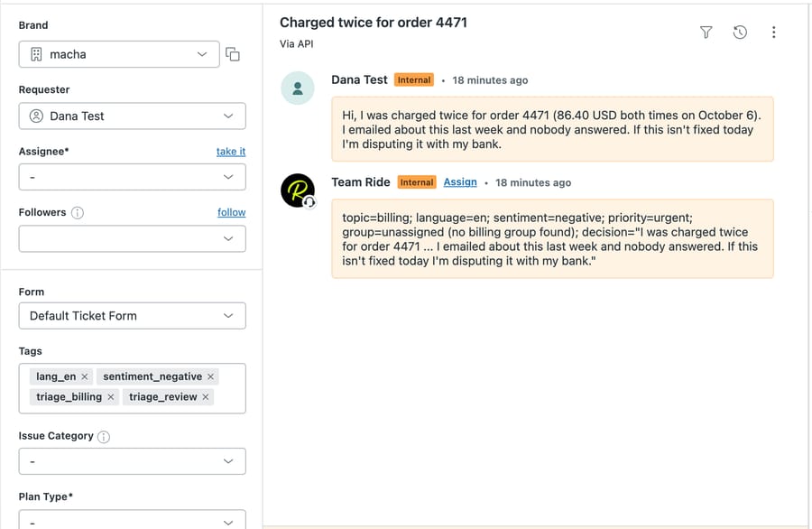Click Dana Test's '18 minutes ago' timestamp

click(490, 80)
